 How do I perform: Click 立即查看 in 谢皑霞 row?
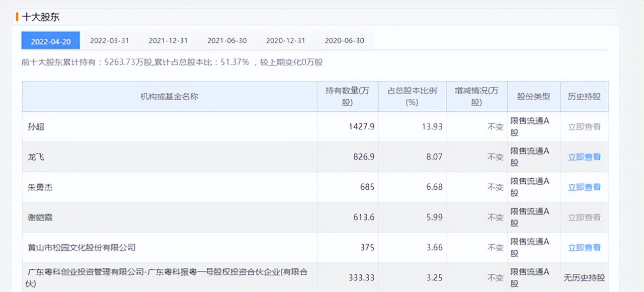585,217
